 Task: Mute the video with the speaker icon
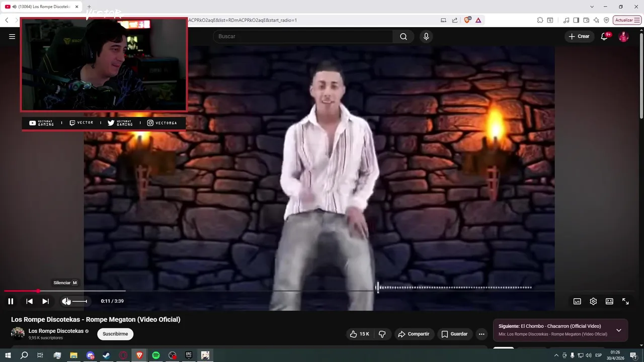click(66, 301)
